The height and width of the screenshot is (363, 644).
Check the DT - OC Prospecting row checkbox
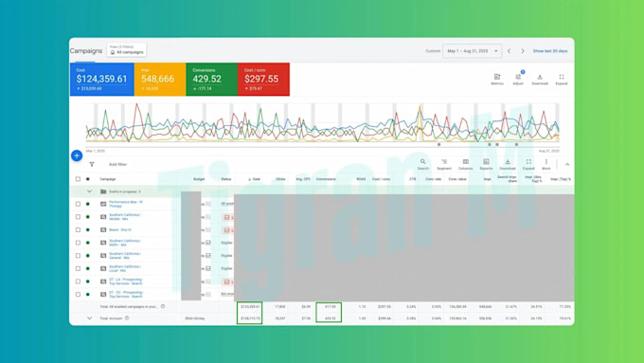(78, 295)
